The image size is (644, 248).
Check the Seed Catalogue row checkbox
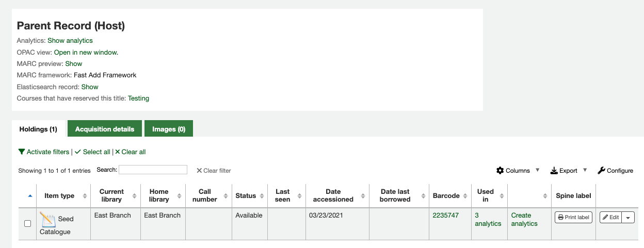pyautogui.click(x=28, y=224)
